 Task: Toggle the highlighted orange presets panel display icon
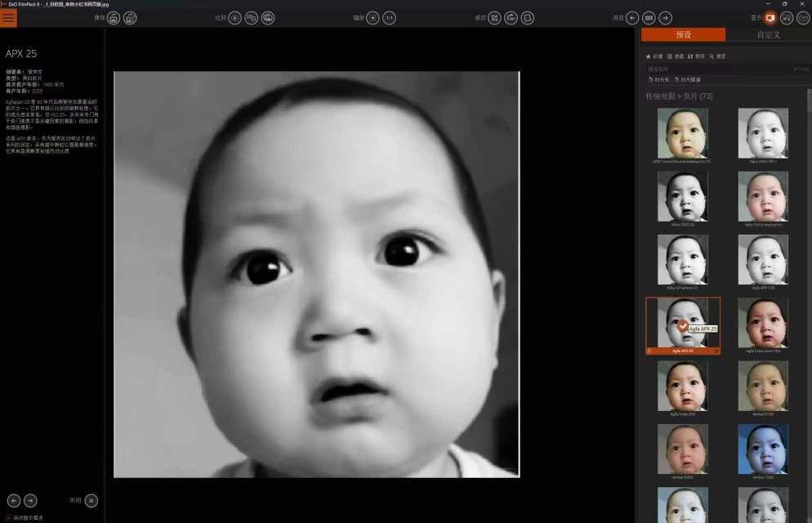pyautogui.click(x=770, y=18)
